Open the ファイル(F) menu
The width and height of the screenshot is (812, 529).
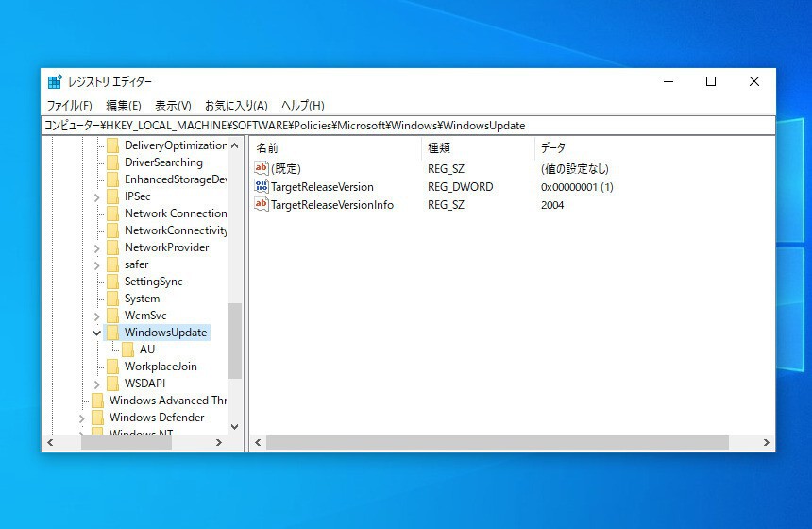(x=69, y=106)
